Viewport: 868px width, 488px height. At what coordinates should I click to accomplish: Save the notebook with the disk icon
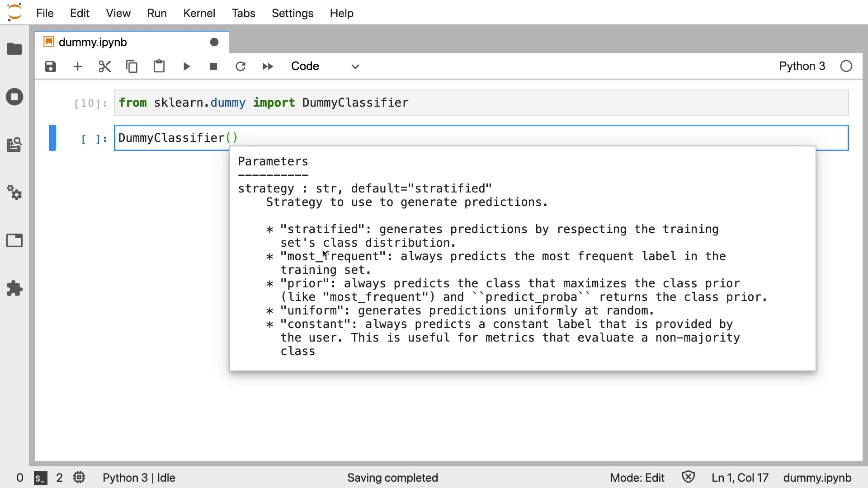[51, 67]
